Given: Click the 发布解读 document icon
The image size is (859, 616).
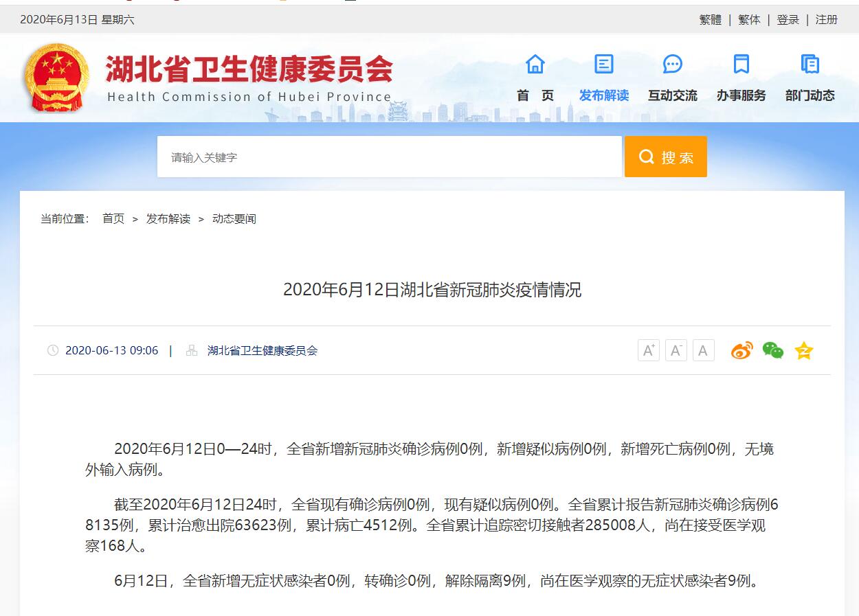Looking at the screenshot, I should pyautogui.click(x=603, y=65).
